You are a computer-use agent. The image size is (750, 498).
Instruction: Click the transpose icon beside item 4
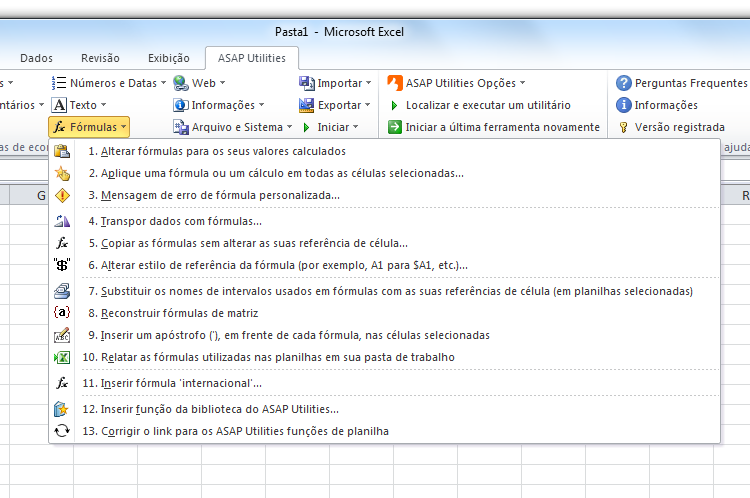[62, 221]
